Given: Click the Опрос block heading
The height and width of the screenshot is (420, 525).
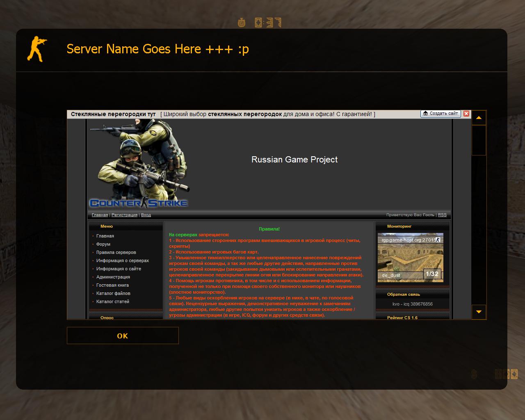Looking at the screenshot, I should [107, 317].
